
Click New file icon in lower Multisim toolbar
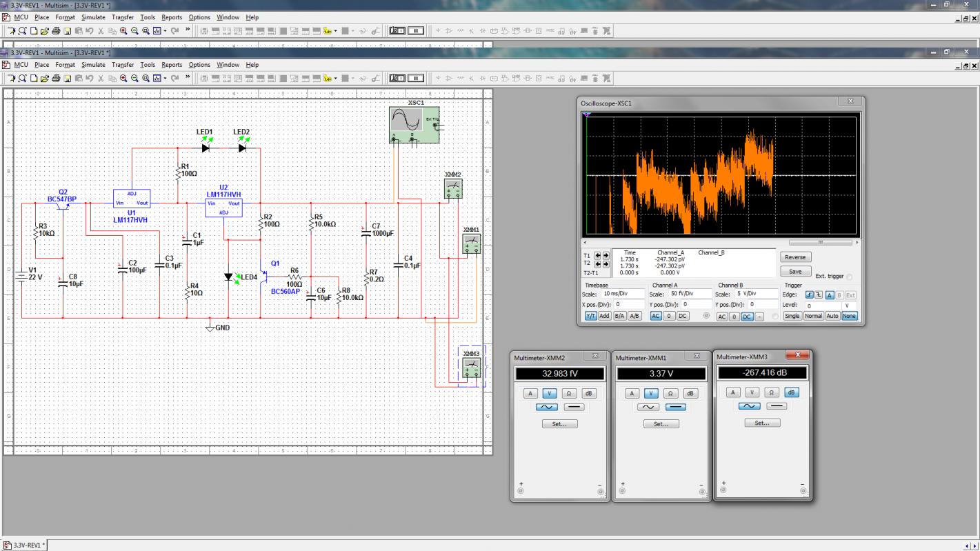click(33, 79)
